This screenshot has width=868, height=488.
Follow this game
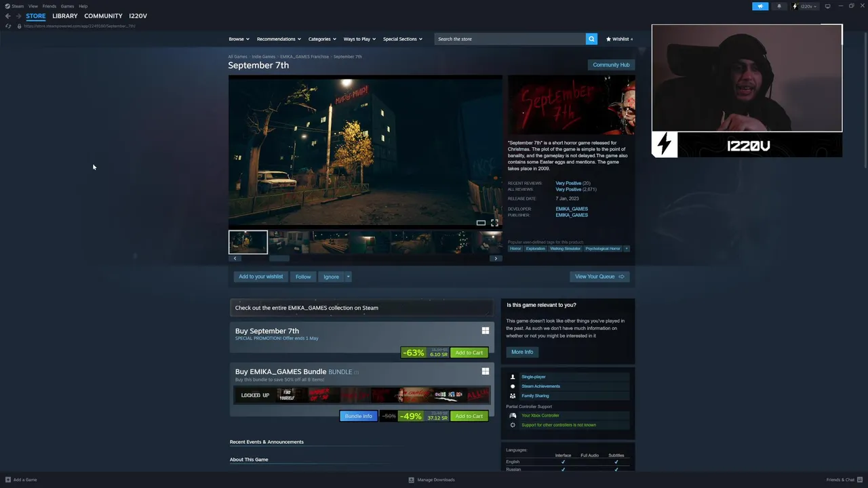(x=303, y=277)
